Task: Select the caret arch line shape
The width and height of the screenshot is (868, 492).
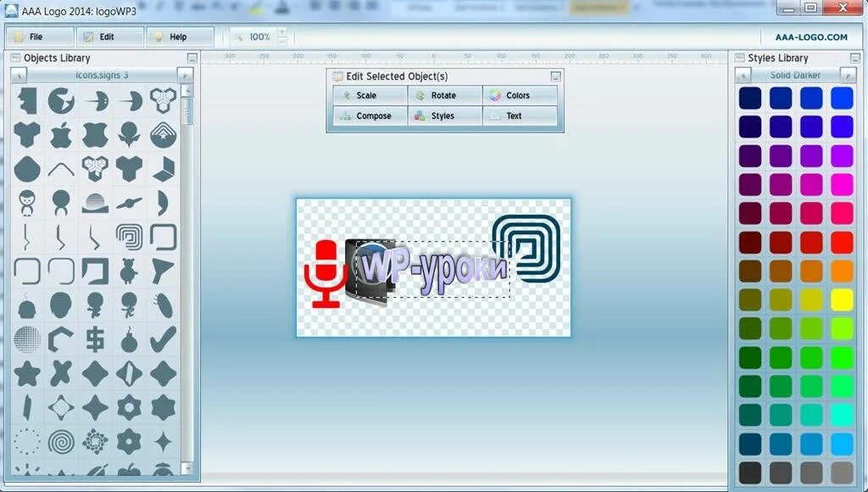Action: point(61,169)
